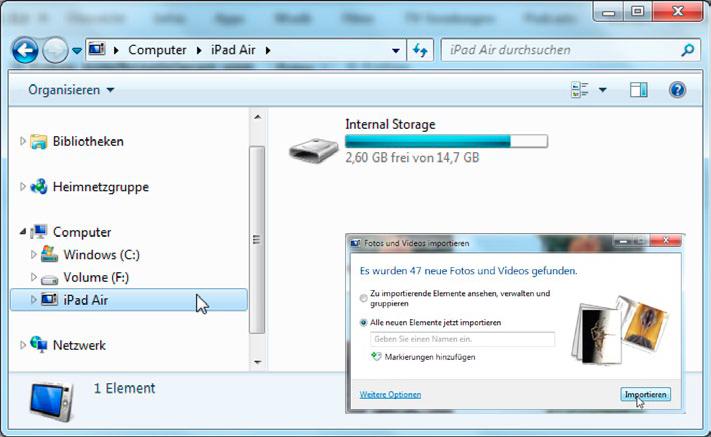
Task: Open the address bar history dropdown
Action: [395, 51]
